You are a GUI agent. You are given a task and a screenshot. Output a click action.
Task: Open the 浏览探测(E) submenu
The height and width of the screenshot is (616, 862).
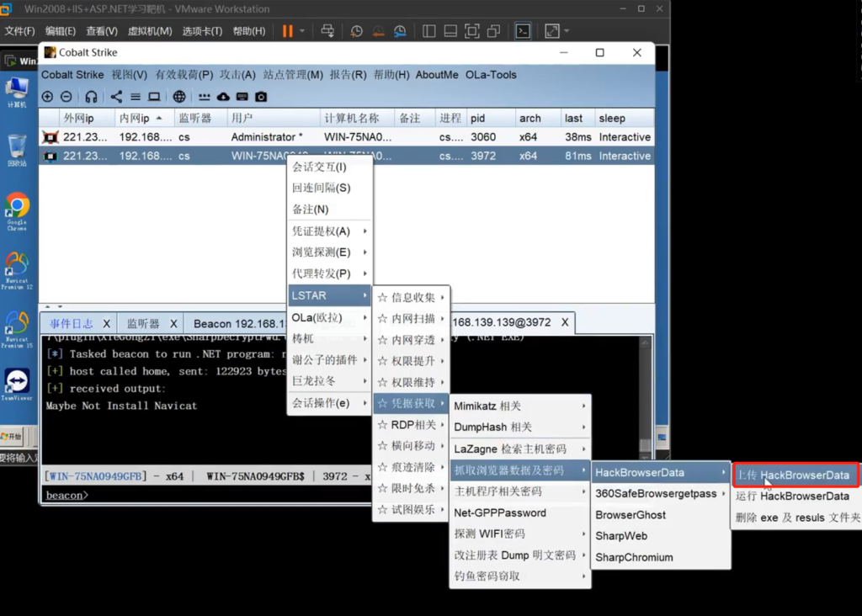330,252
